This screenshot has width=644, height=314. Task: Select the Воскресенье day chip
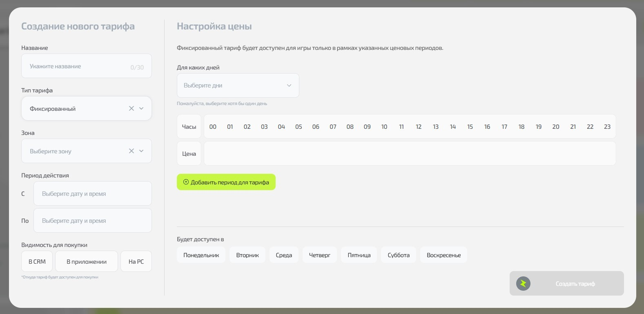point(443,255)
